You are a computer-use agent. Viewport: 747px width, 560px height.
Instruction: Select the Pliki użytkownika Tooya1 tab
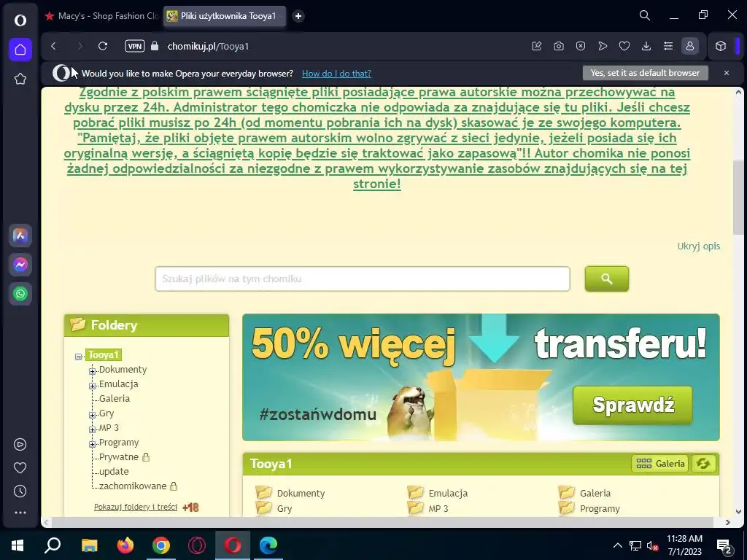pos(225,16)
